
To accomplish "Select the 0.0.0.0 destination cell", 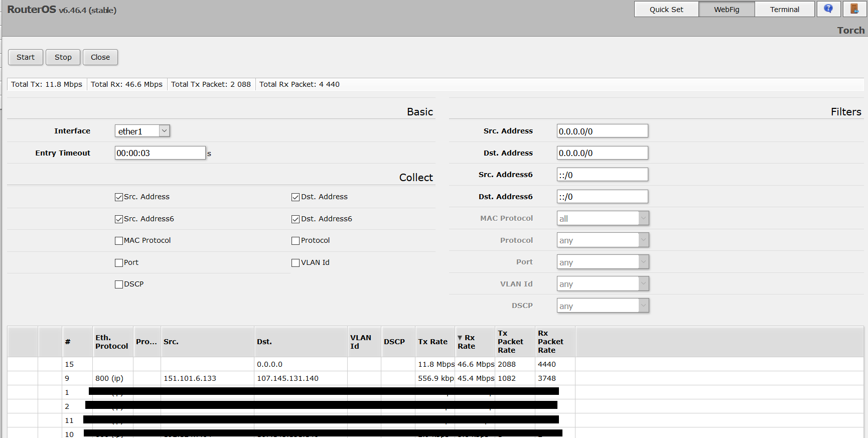I will (301, 364).
